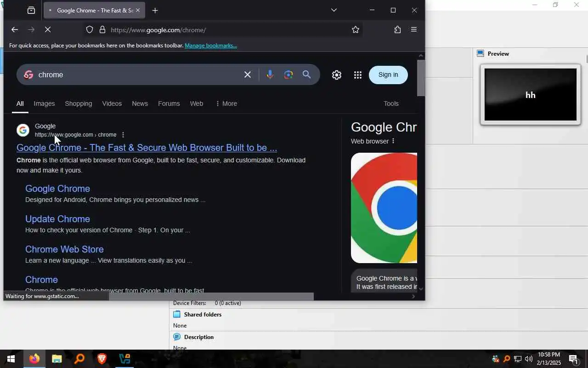
Task: Click Google favicon in first result
Action: pyautogui.click(x=23, y=130)
